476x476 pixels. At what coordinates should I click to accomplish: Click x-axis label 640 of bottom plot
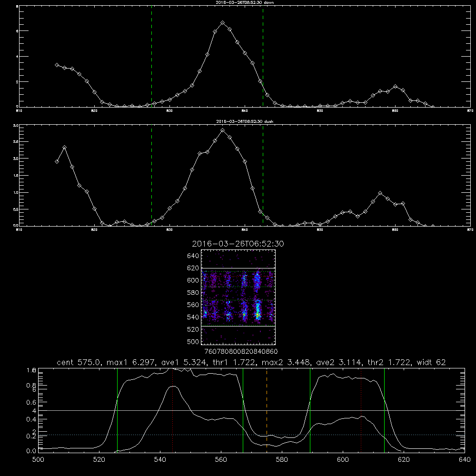465,460
